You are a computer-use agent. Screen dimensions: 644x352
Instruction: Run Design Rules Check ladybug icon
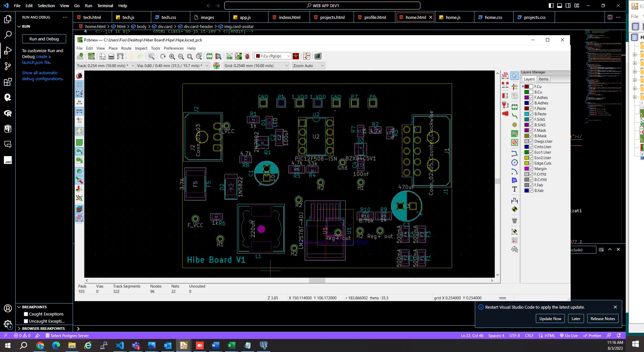247,56
